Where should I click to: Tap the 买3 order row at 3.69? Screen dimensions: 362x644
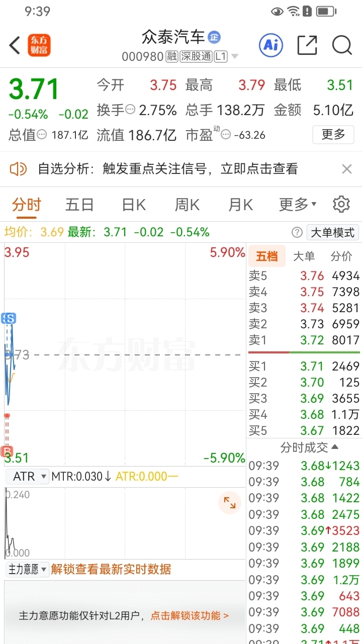click(304, 398)
